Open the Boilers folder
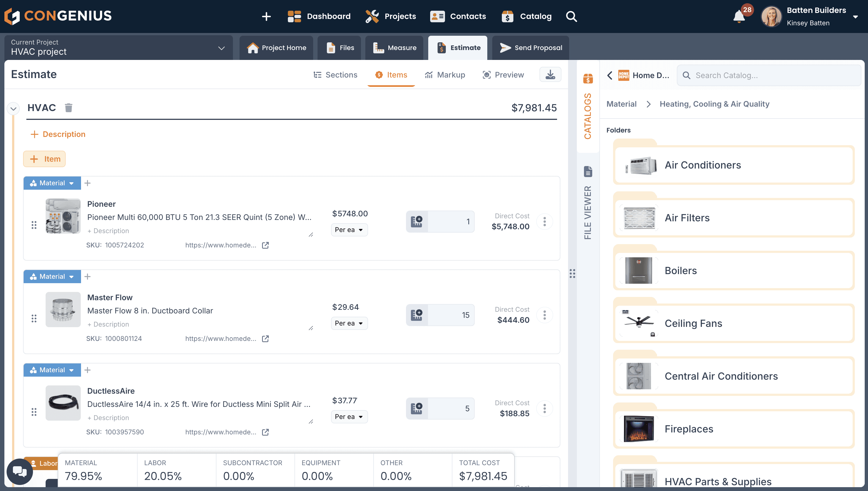Image resolution: width=868 pixels, height=491 pixels. click(x=734, y=271)
